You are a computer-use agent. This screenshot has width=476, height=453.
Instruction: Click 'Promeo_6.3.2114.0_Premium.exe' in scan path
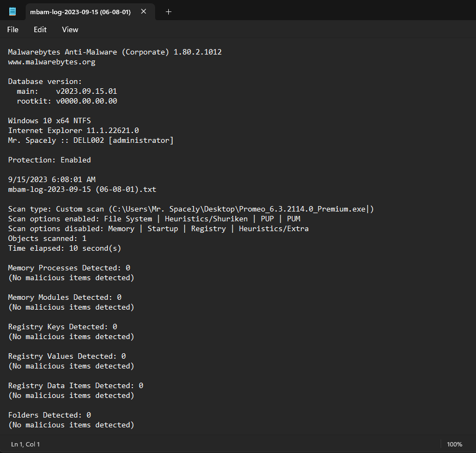coord(302,209)
